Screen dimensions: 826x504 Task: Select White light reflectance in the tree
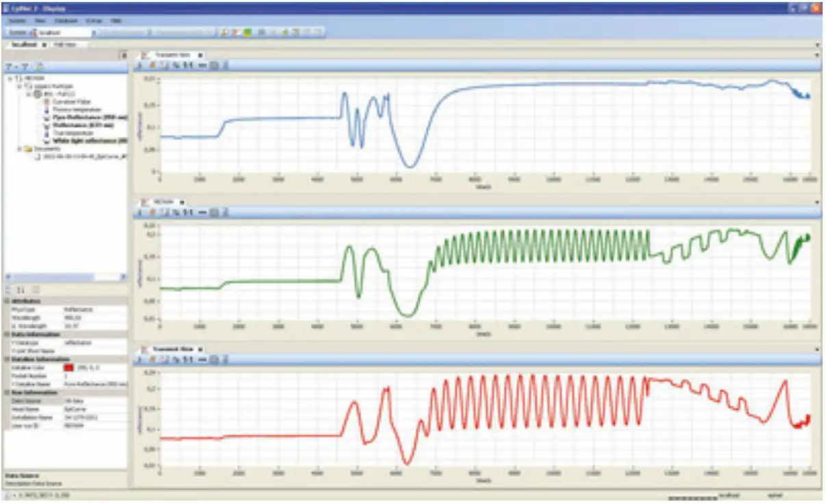[90, 141]
